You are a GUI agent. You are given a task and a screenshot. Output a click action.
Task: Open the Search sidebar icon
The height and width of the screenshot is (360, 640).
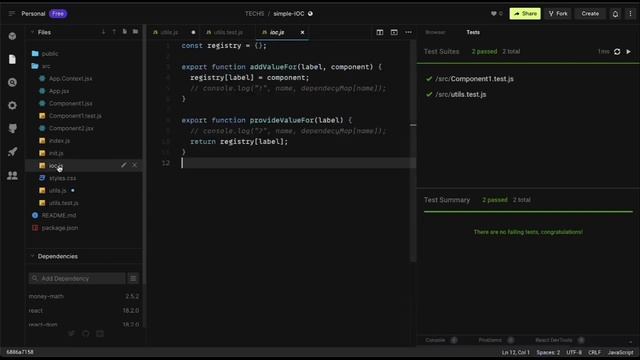coord(12,82)
